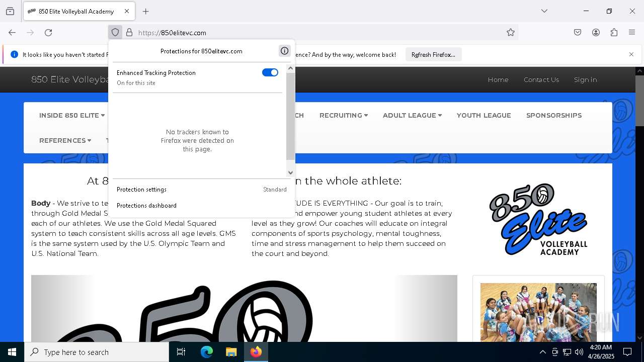Bookmark this page with the star icon
644x362 pixels.
pos(511,33)
